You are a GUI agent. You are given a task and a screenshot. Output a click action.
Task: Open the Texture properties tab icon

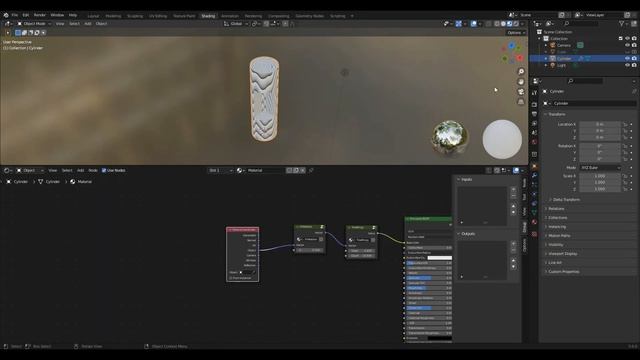coord(534,234)
